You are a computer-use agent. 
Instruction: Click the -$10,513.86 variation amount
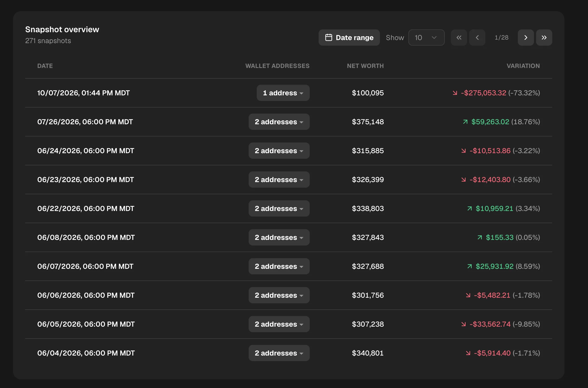click(x=490, y=151)
